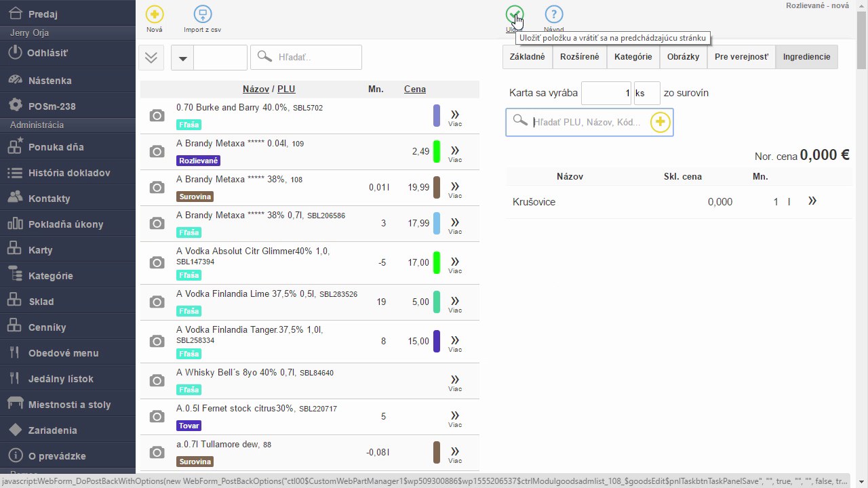Expand Viac for Whisky Bell's 8yo
The height and width of the screenshot is (488, 868).
[455, 382]
